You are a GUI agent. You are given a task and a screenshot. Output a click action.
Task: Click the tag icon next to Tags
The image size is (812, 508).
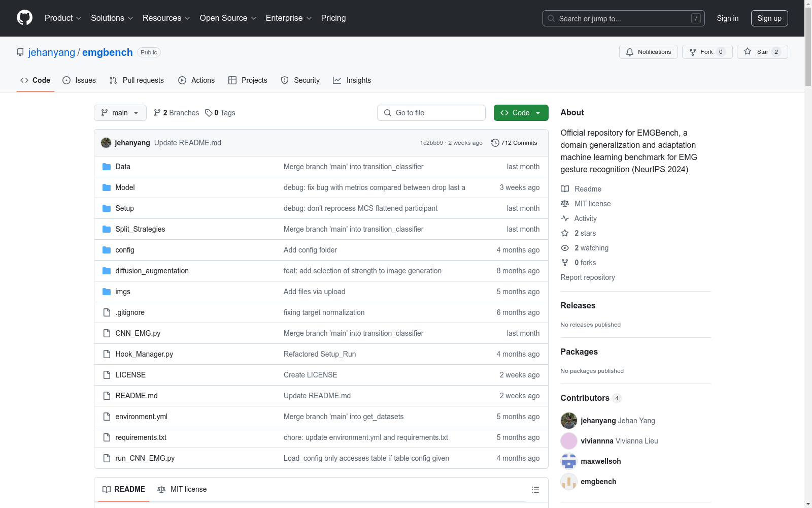coord(209,113)
